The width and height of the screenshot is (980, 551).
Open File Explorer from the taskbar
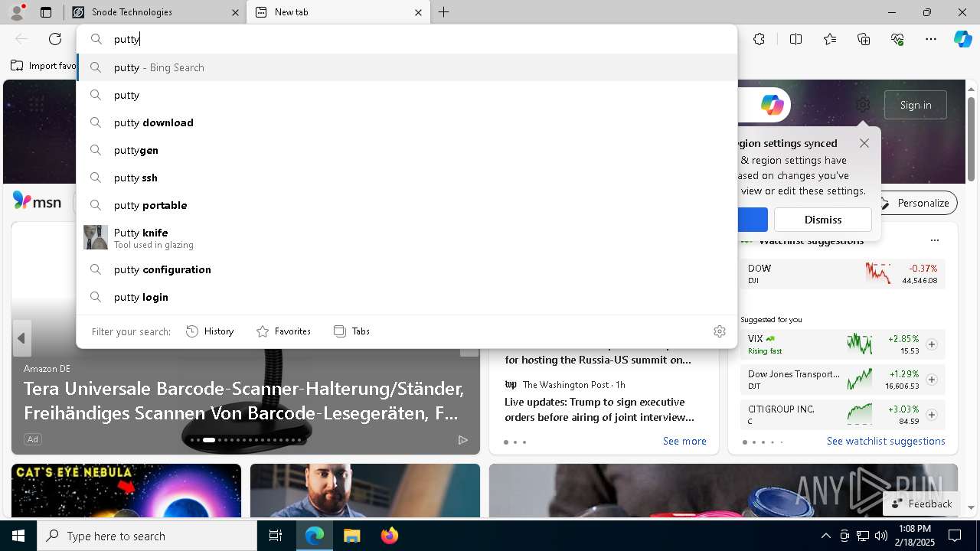[351, 536]
